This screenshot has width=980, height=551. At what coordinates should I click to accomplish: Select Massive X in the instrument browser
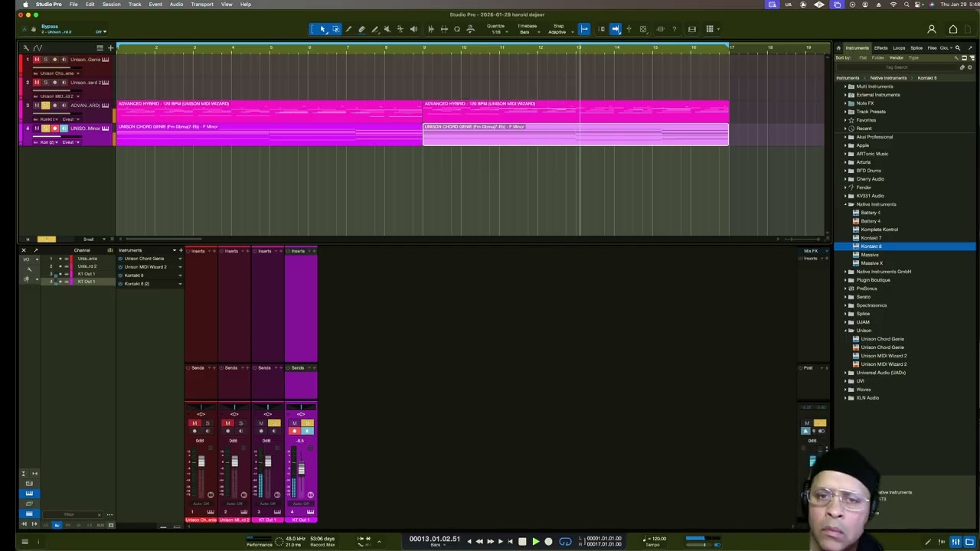pyautogui.click(x=872, y=263)
